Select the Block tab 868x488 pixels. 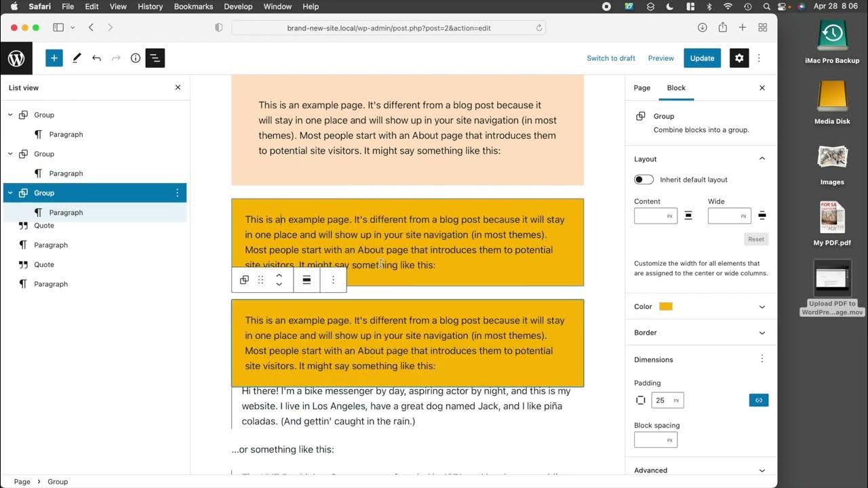click(x=676, y=88)
